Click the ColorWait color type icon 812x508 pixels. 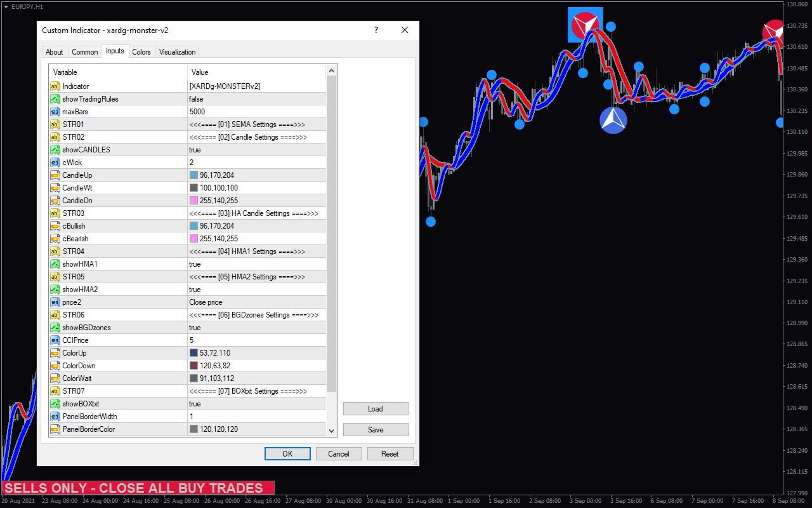pos(55,378)
